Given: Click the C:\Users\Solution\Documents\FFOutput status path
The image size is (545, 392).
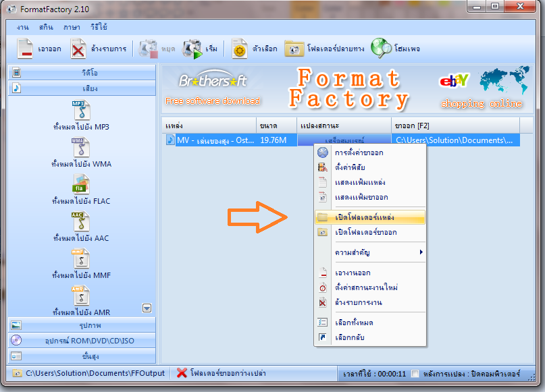Looking at the screenshot, I should pyautogui.click(x=95, y=373).
